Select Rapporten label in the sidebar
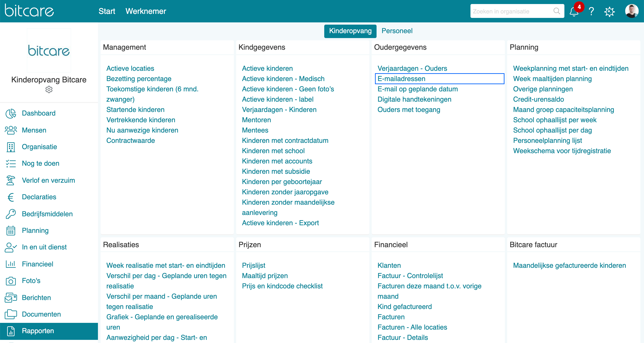644x343 pixels. point(38,331)
